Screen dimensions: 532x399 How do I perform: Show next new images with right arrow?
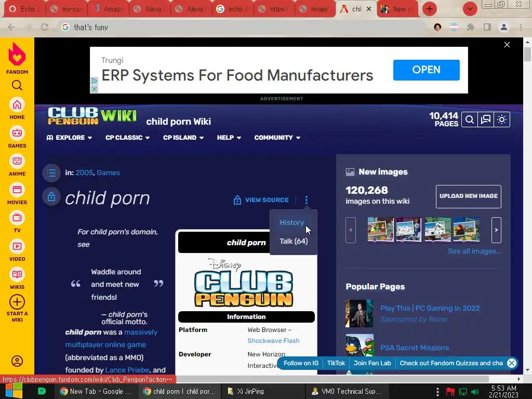pos(496,230)
